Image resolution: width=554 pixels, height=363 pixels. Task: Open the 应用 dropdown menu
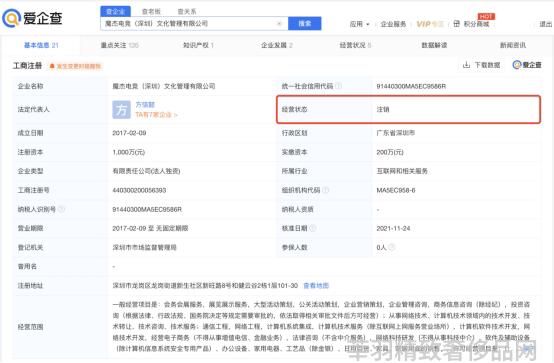point(359,24)
